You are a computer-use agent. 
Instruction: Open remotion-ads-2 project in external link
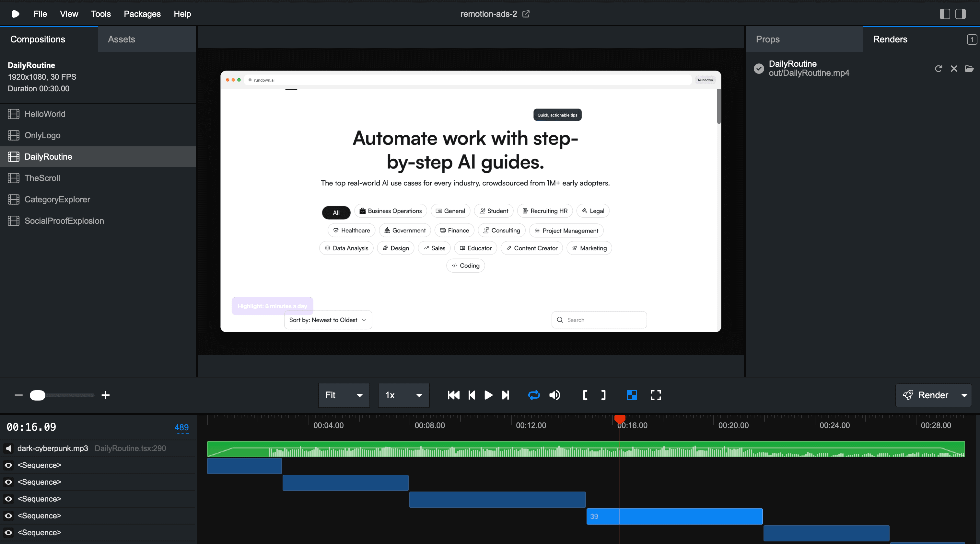(526, 14)
